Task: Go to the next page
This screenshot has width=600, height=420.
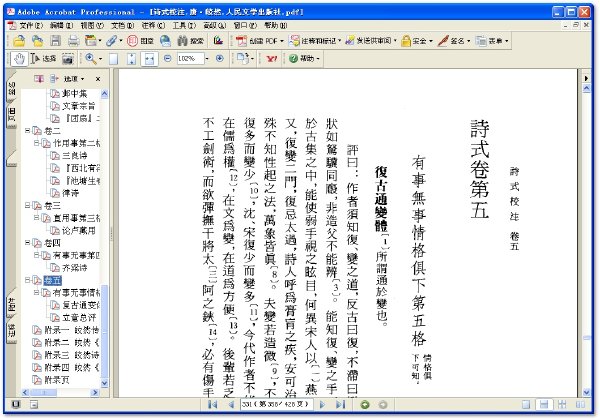Action: click(x=322, y=404)
